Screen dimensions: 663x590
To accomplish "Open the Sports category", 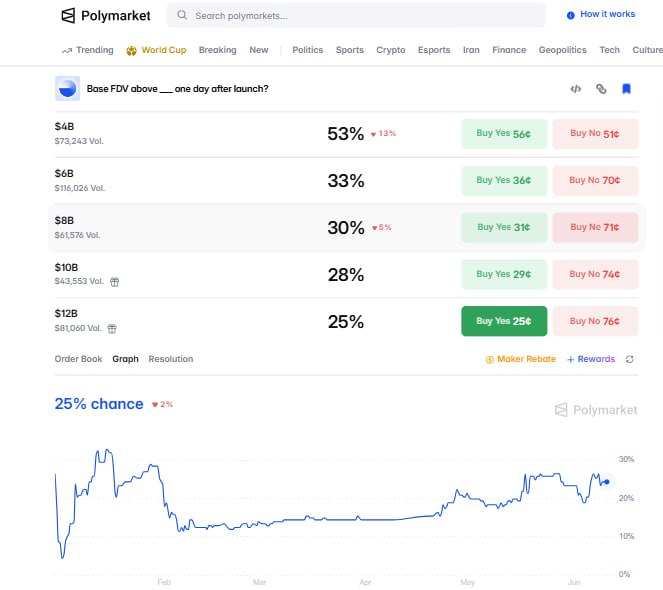I will [x=350, y=50].
